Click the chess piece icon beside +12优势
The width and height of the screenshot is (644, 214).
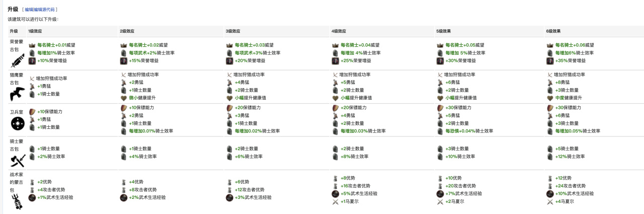point(550,178)
